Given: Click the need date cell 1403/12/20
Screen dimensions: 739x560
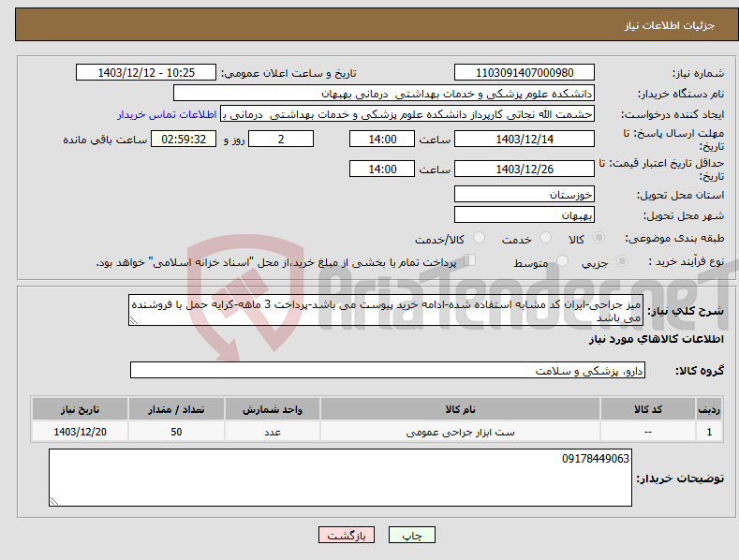Looking at the screenshot, I should [x=80, y=432].
